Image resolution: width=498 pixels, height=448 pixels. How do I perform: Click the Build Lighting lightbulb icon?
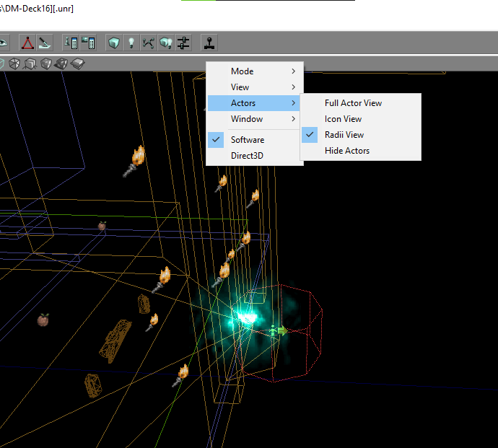pyautogui.click(x=131, y=43)
